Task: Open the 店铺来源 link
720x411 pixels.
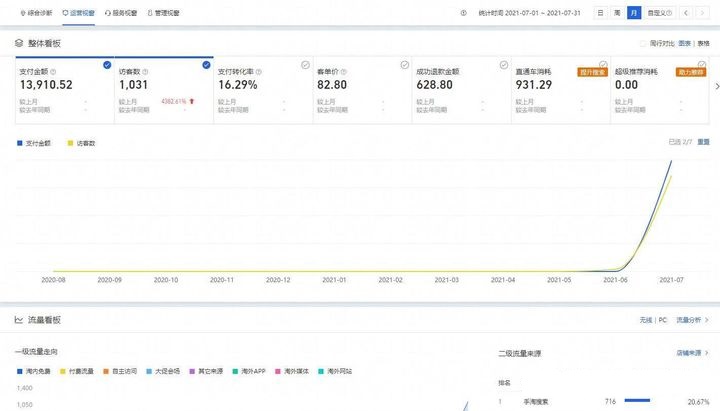Action: point(692,353)
